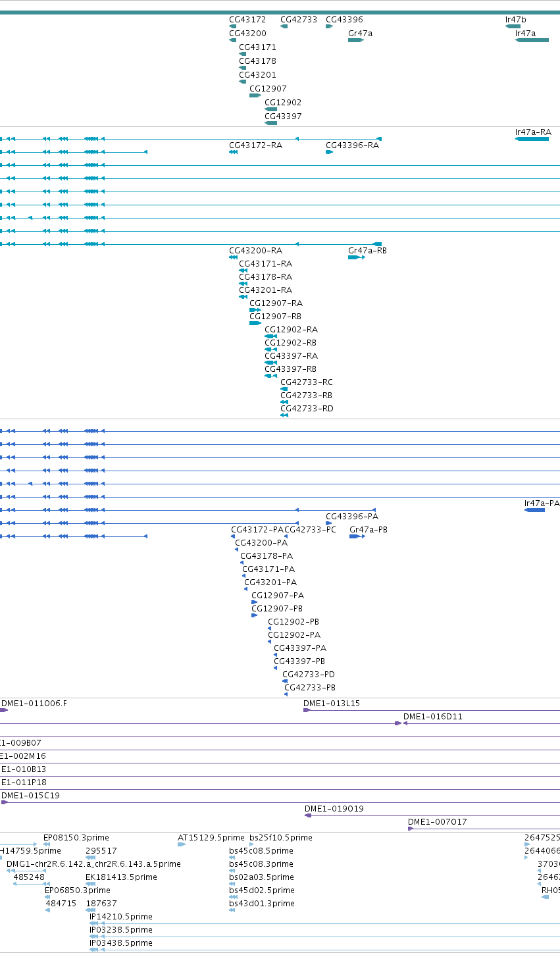Viewport: 560px width, 953px height.
Task: Open the CG43200-RA transcript label
Action: pyautogui.click(x=255, y=251)
